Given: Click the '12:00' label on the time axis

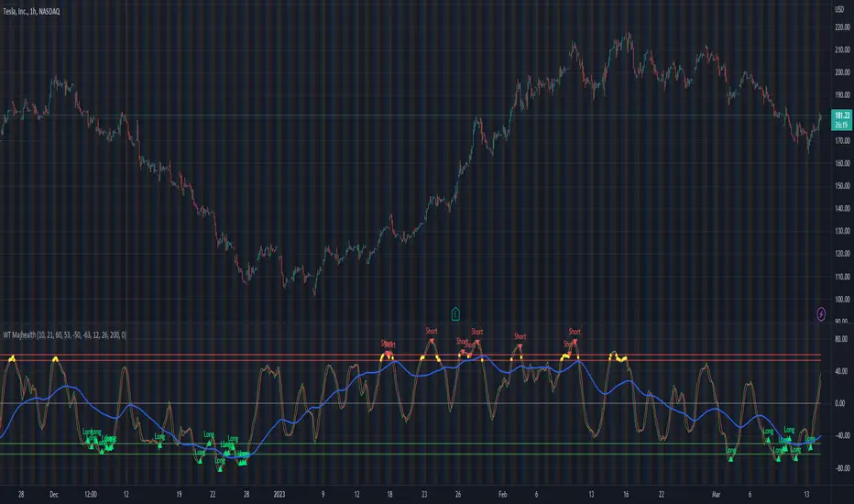Looking at the screenshot, I should (91, 494).
